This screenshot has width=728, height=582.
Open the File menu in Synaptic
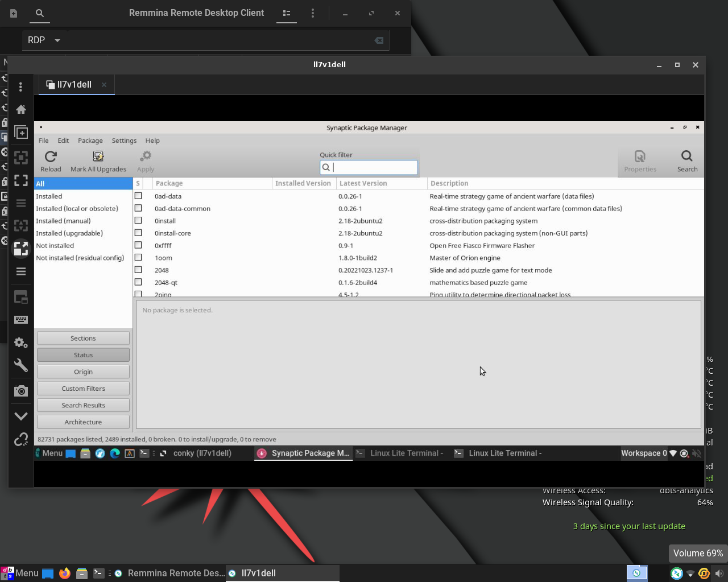(x=44, y=141)
